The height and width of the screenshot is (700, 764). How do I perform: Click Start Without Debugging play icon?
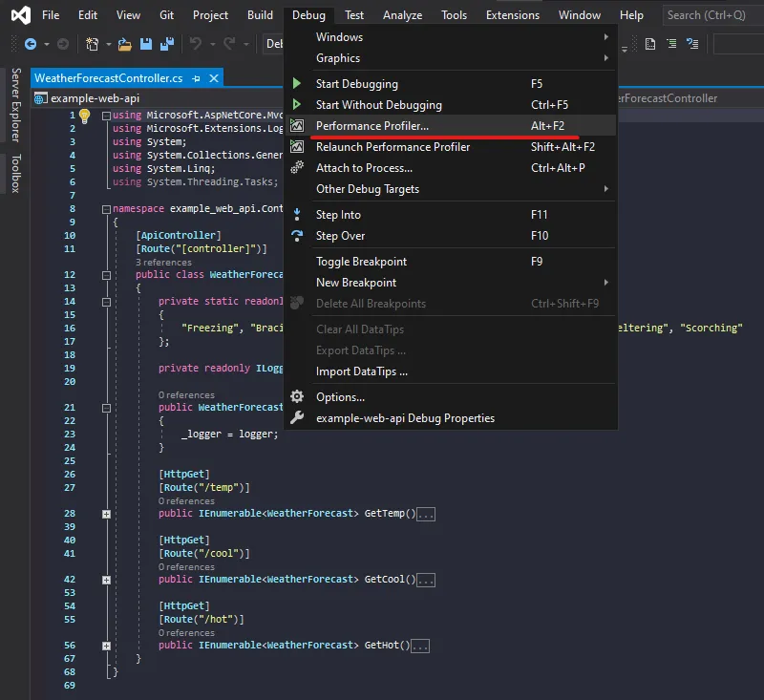[296, 104]
